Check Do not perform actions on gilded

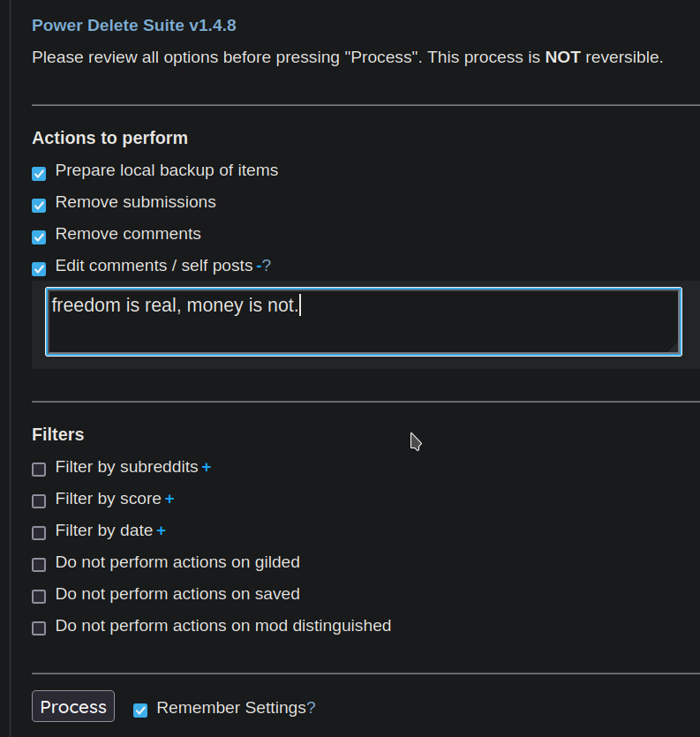click(x=39, y=565)
